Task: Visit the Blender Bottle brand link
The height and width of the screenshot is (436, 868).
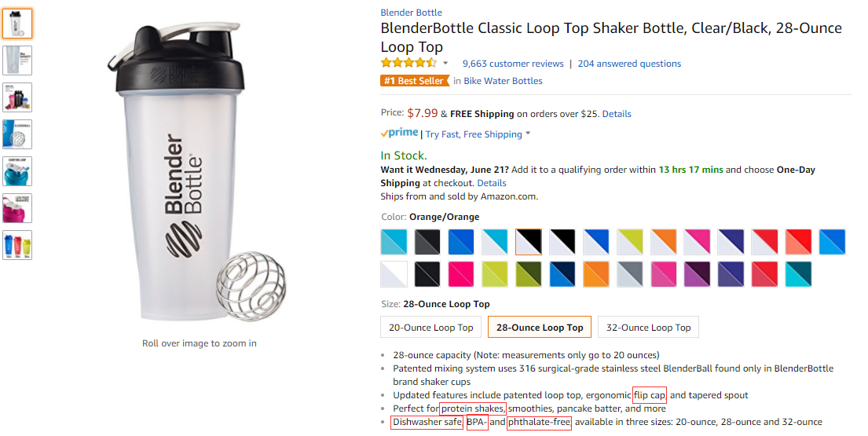Action: tap(411, 13)
